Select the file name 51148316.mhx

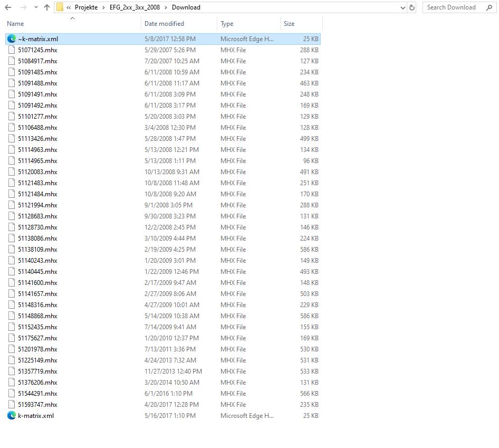[37, 304]
